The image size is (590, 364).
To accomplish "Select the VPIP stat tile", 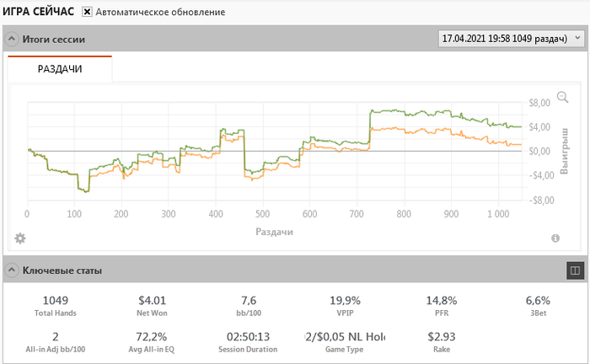I will 346,305.
